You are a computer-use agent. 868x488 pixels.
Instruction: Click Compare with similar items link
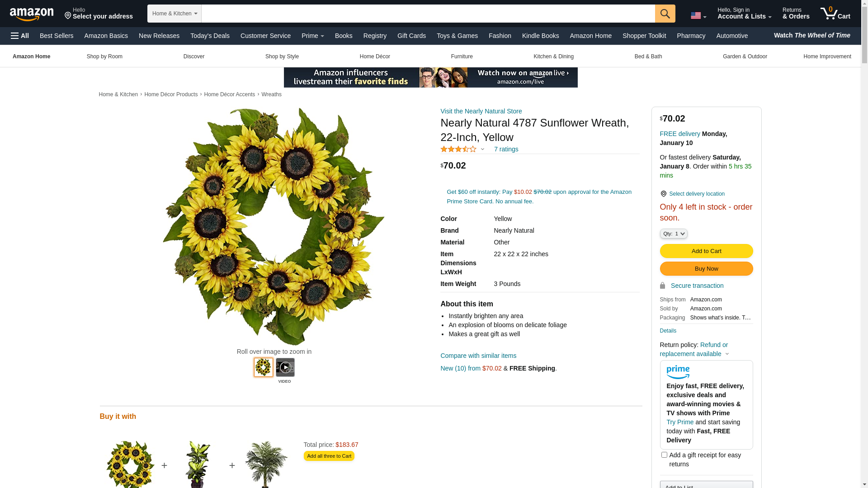coord(478,356)
